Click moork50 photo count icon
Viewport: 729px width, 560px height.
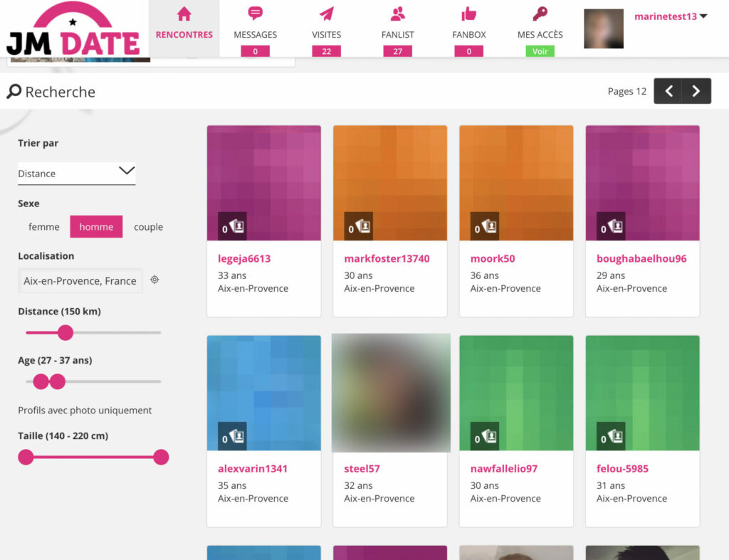(484, 226)
